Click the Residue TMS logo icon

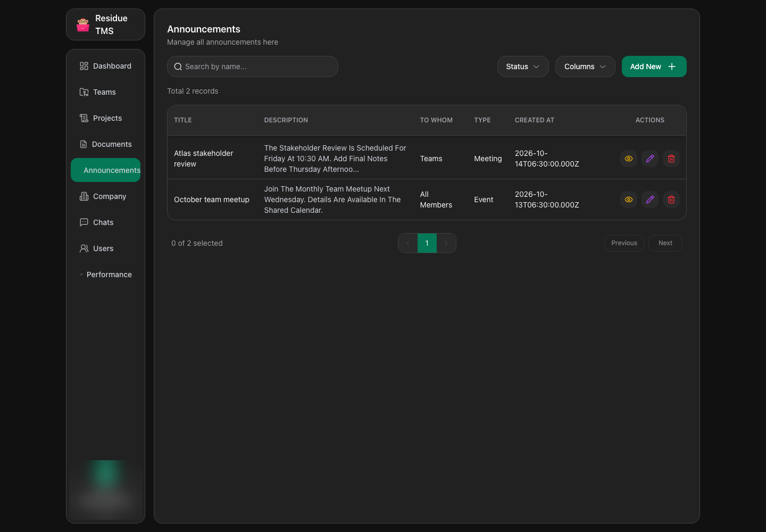click(x=83, y=24)
